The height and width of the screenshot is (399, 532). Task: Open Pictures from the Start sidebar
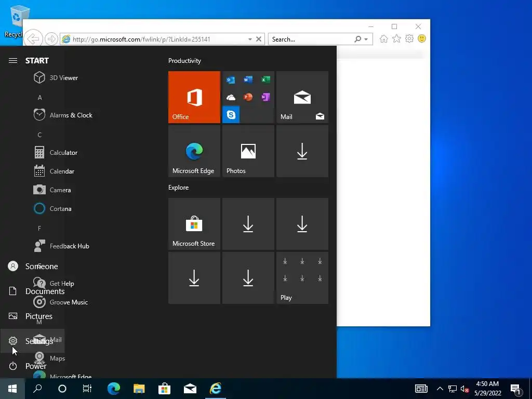tap(32, 316)
